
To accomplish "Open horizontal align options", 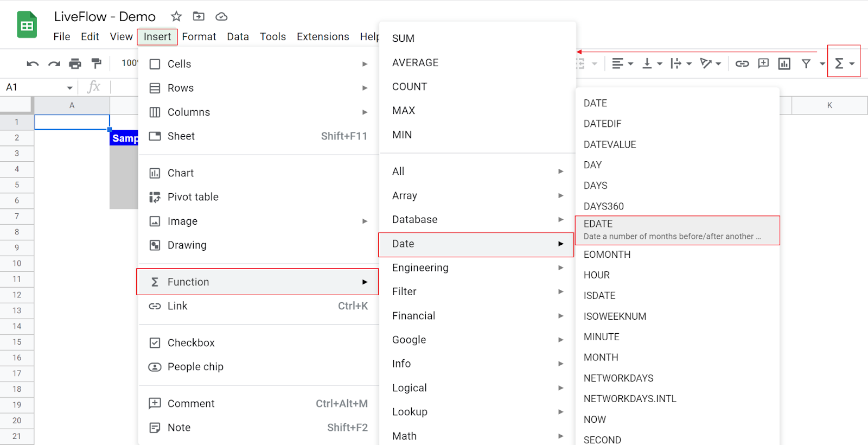I will [622, 63].
